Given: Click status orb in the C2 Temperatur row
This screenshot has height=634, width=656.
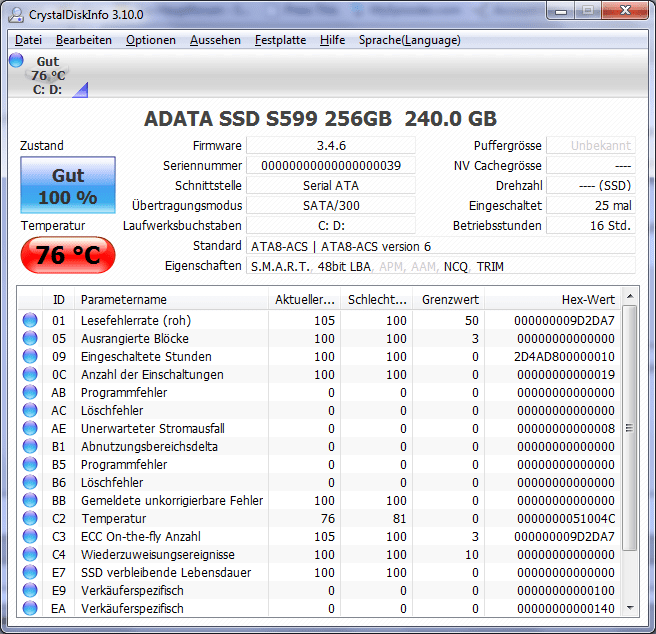Looking at the screenshot, I should pyautogui.click(x=30, y=518).
